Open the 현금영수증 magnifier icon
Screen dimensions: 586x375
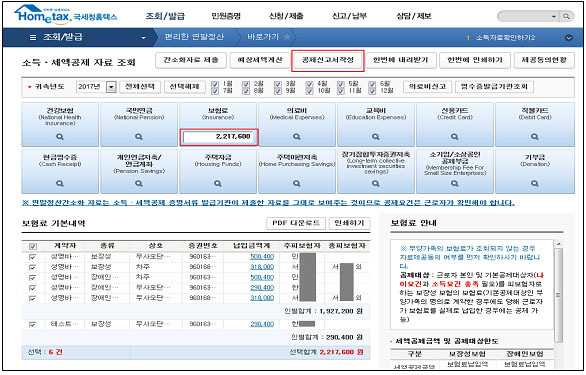pyautogui.click(x=60, y=184)
